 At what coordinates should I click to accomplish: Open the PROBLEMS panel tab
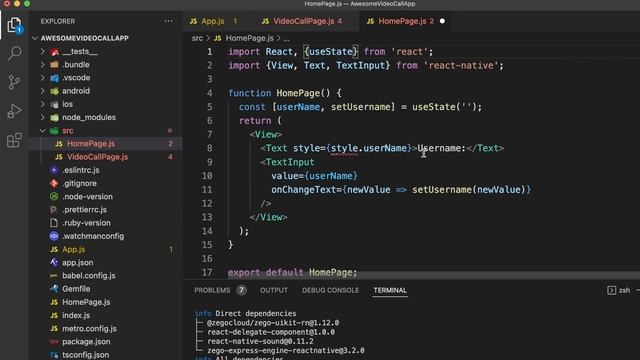[212, 290]
